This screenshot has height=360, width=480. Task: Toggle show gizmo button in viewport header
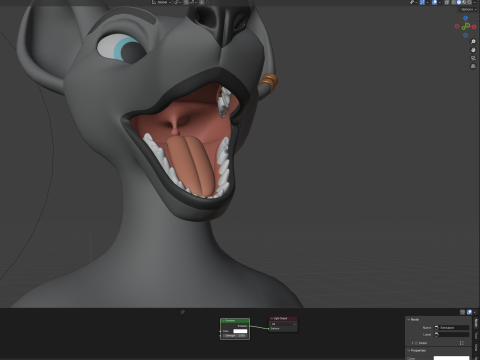(422, 2)
